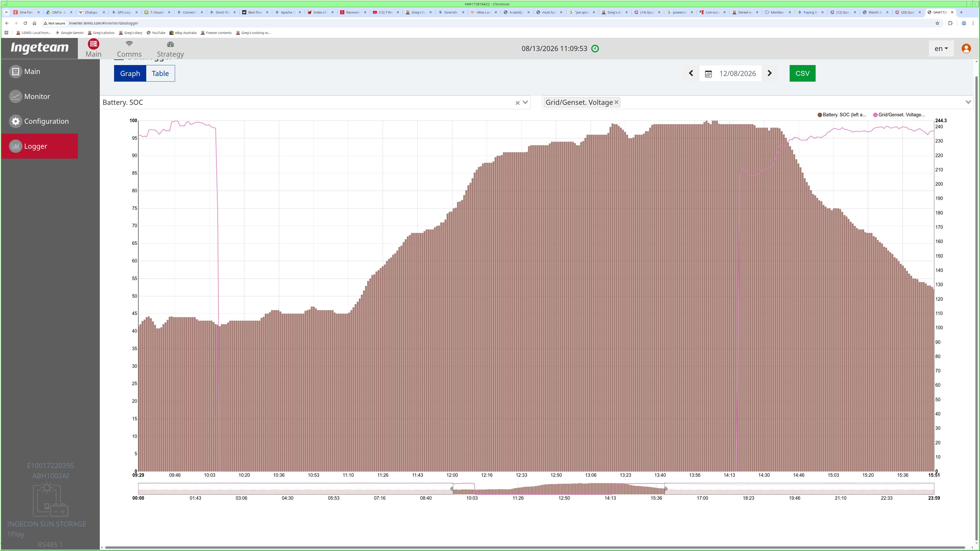980x551 pixels.
Task: Open the Greg's photos bookmark
Action: point(101,33)
